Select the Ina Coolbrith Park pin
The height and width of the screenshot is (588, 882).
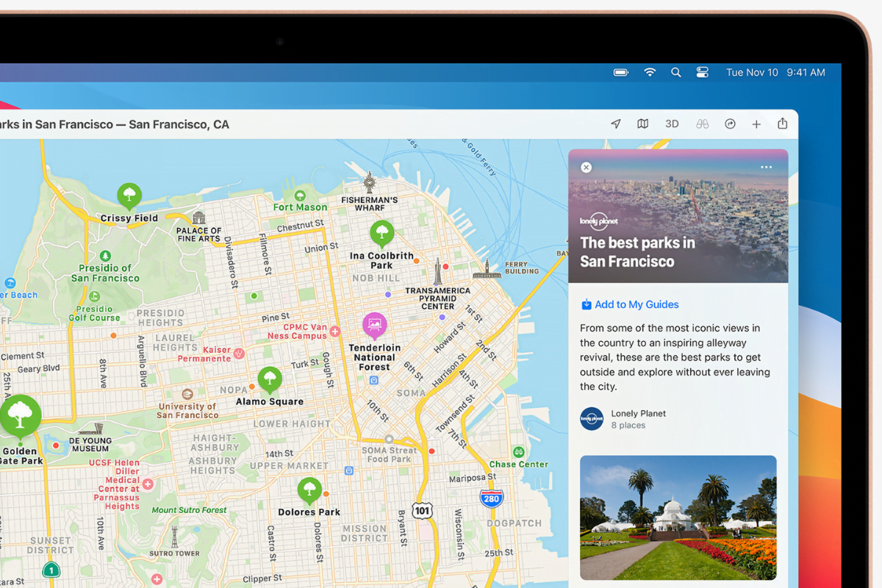[381, 233]
